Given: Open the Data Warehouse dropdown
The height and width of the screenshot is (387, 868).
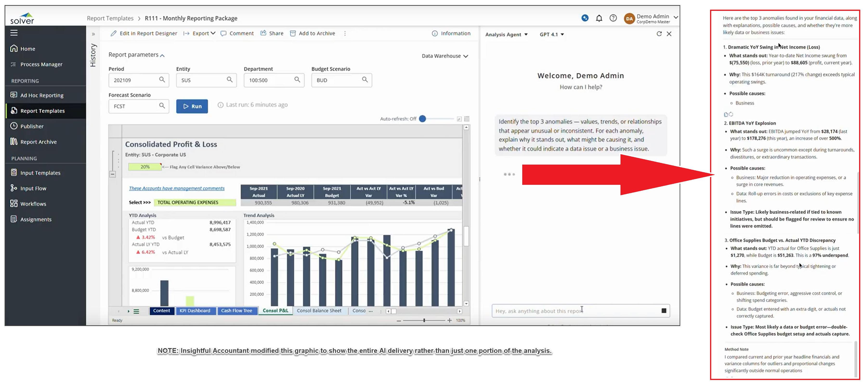Looking at the screenshot, I should click(444, 56).
